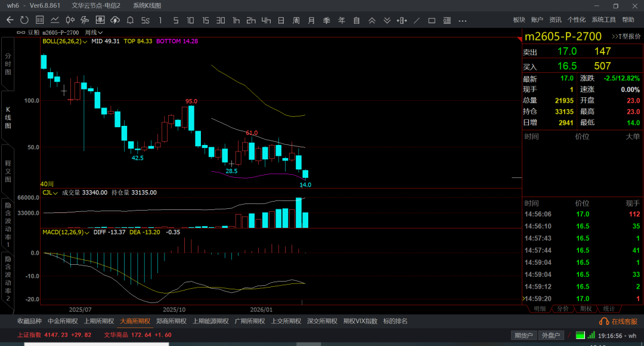Expand the CJL indicator dropdown arrow
This screenshot has width=644, height=346.
[x=55, y=193]
